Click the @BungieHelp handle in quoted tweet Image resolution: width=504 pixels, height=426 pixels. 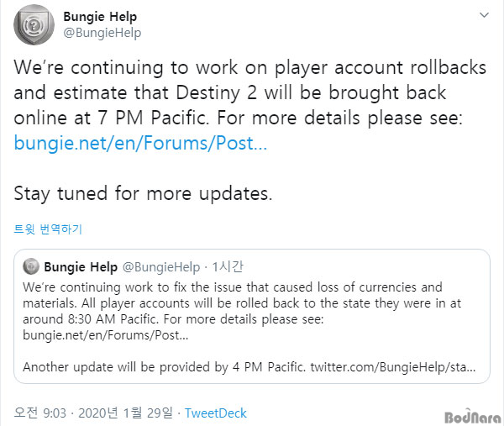162,267
